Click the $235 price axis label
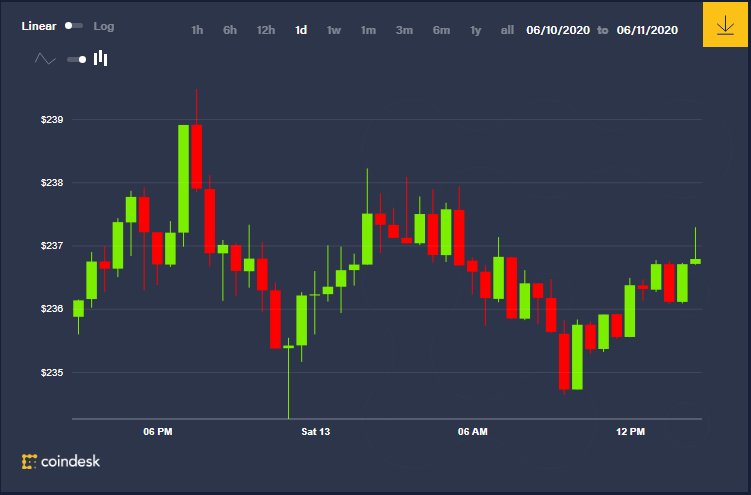The height and width of the screenshot is (495, 751). pyautogui.click(x=52, y=372)
